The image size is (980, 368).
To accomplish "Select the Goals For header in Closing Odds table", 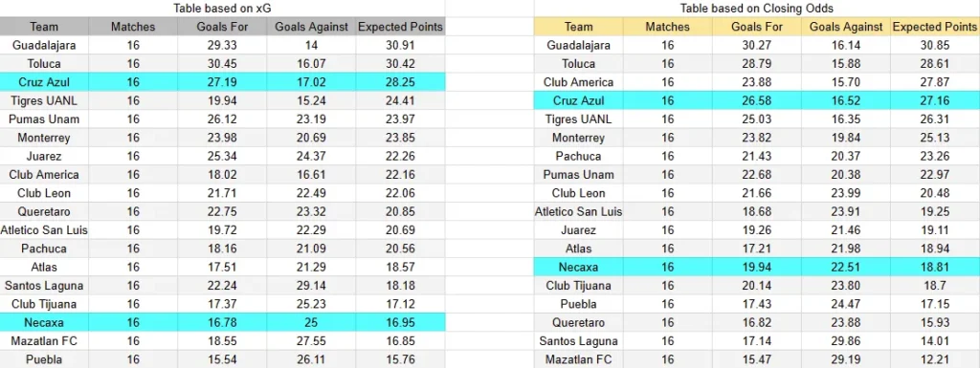I will (x=757, y=27).
